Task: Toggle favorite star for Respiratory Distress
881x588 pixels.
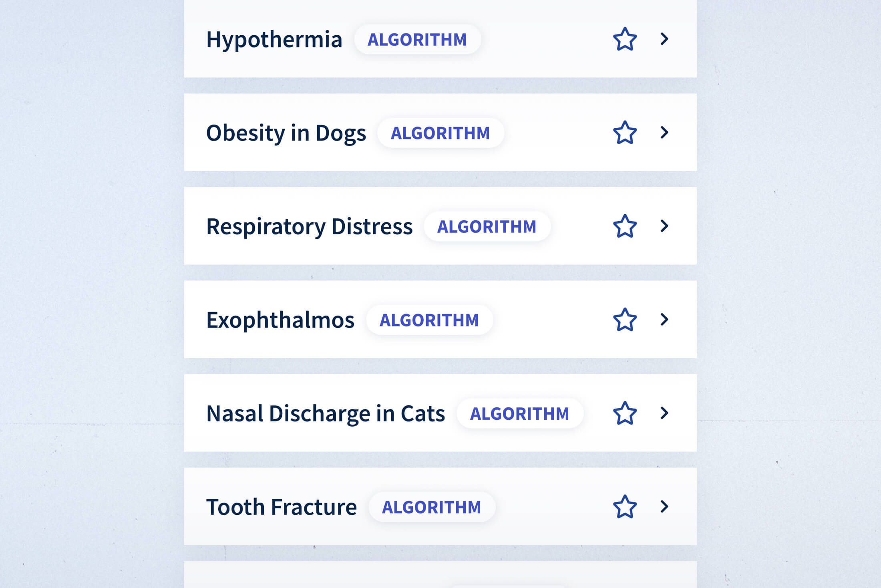Action: click(x=625, y=226)
